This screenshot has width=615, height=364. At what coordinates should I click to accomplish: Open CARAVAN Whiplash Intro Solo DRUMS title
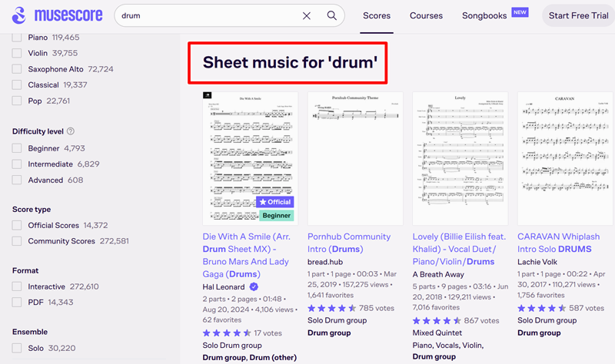click(x=559, y=243)
